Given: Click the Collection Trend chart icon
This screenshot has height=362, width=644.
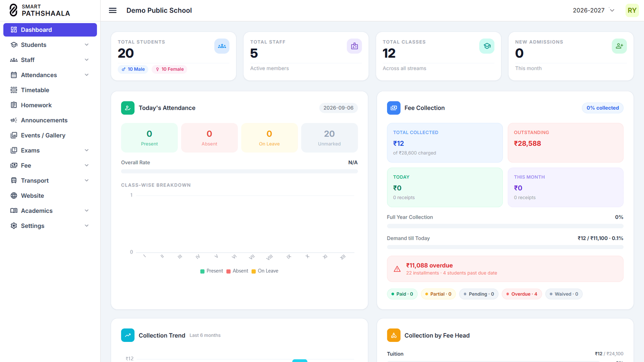Looking at the screenshot, I should (128, 335).
